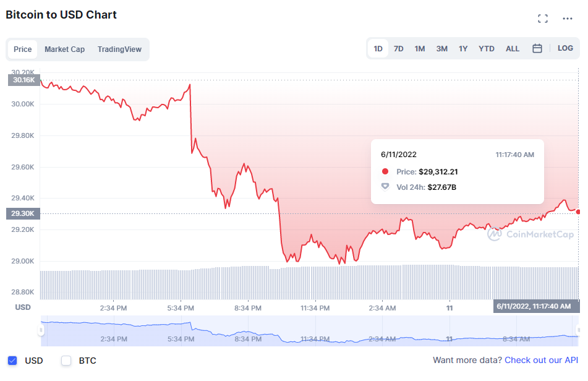Open the three-dot more options menu

click(568, 19)
